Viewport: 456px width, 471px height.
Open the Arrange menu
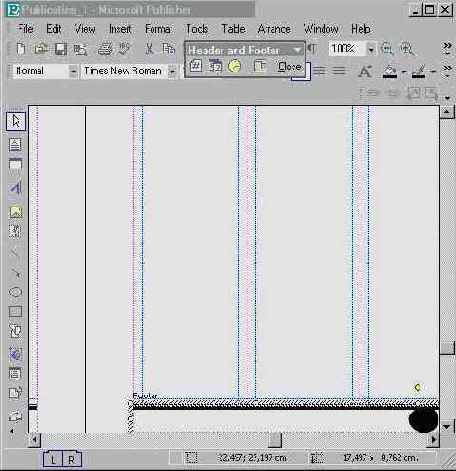[x=274, y=29]
